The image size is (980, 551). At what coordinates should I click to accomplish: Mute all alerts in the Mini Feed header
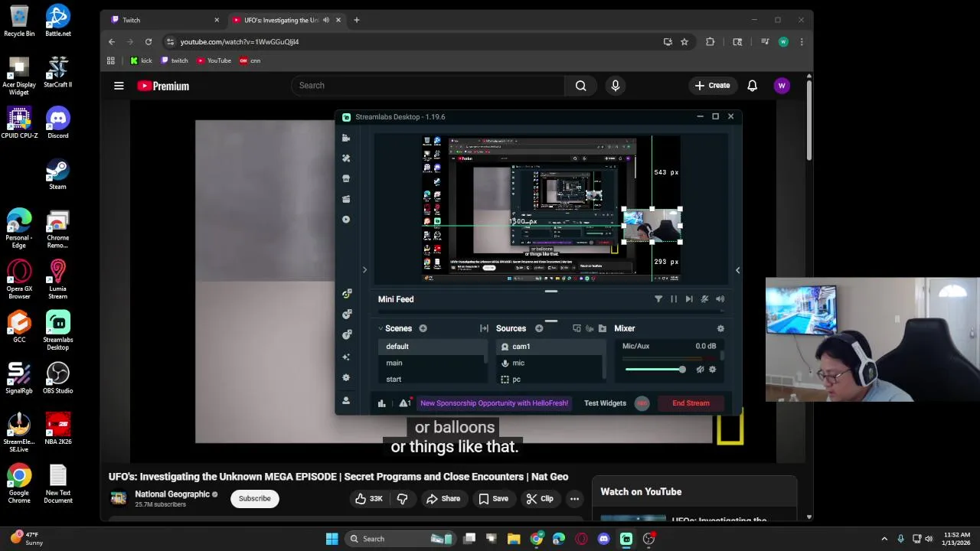tap(704, 299)
